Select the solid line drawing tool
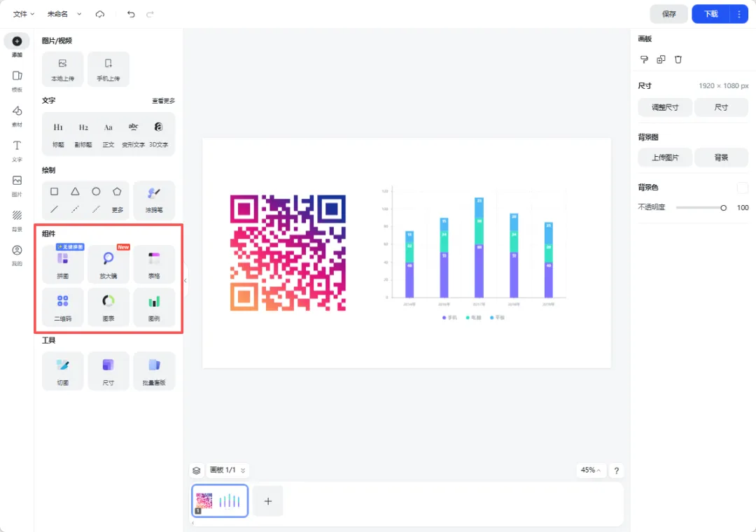 [55, 209]
